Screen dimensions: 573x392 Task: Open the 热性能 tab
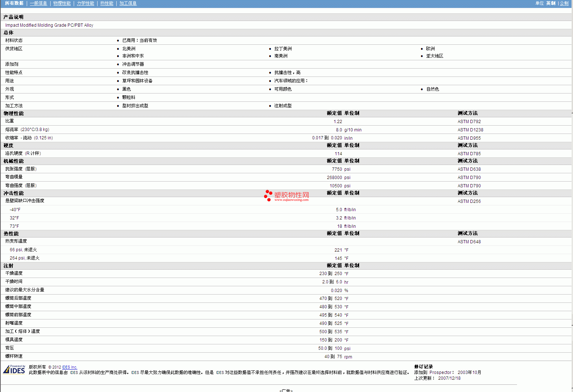pos(107,3)
